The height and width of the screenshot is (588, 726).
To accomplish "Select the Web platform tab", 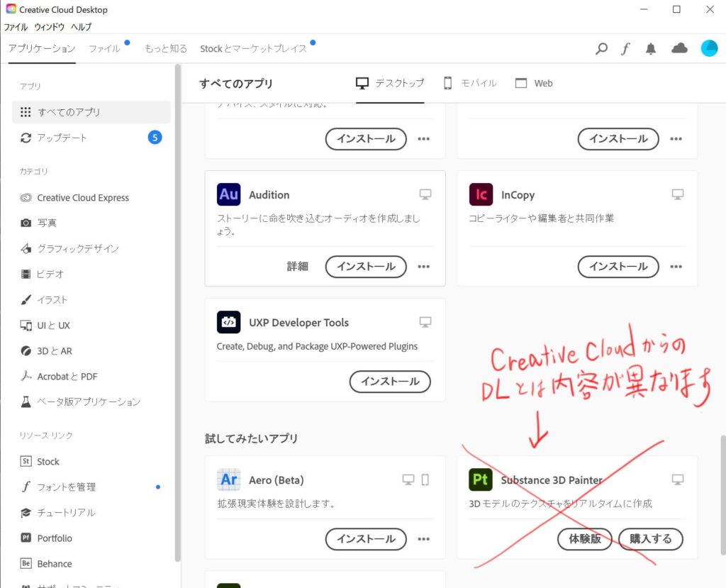I will (x=534, y=84).
